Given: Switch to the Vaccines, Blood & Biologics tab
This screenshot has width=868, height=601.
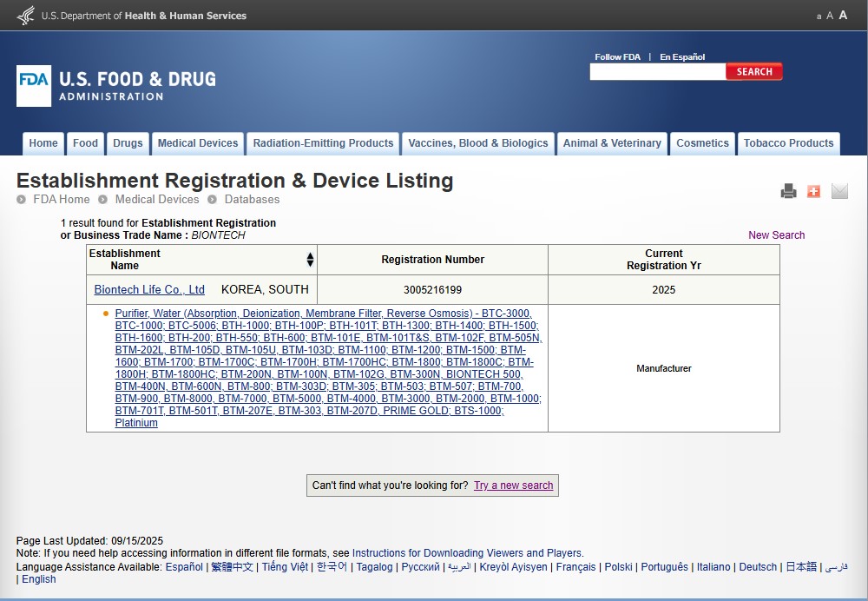Looking at the screenshot, I should [478, 143].
